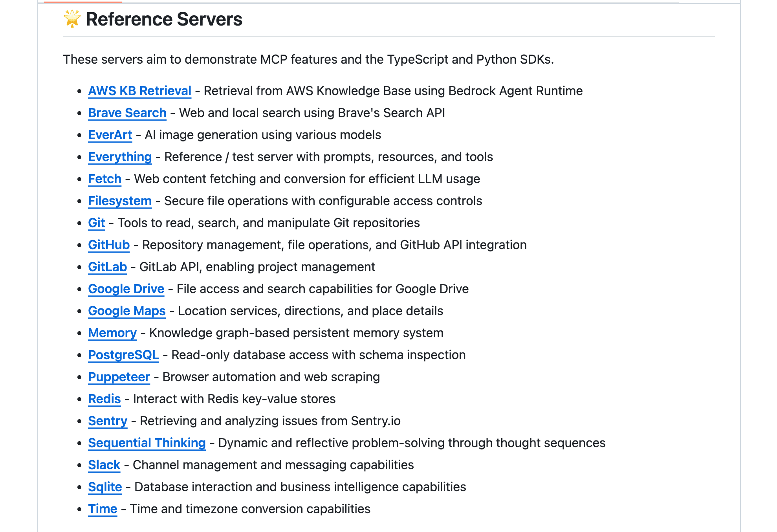Screen dimensions: 777x532
Task: Click text 'Database interaction and business intelligence capabilities'
Action: pos(300,487)
